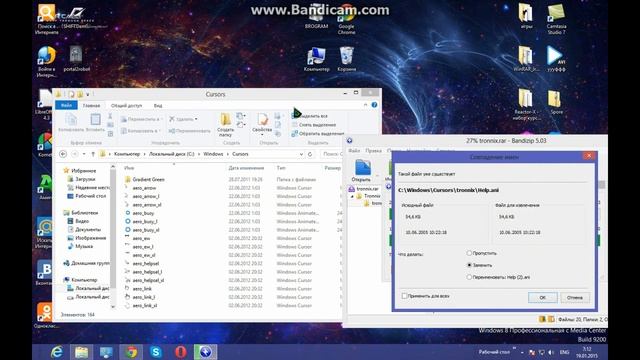The height and width of the screenshot is (360, 640).
Task: Click Отмена in the filename conflict dialog
Action: (x=574, y=298)
